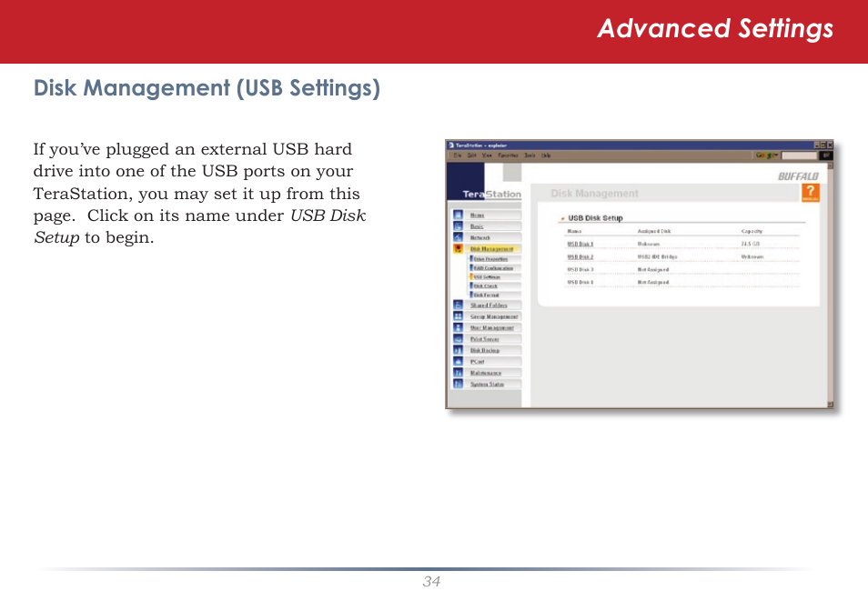Click the TeraStation logo
The image size is (868, 601).
coord(491,195)
